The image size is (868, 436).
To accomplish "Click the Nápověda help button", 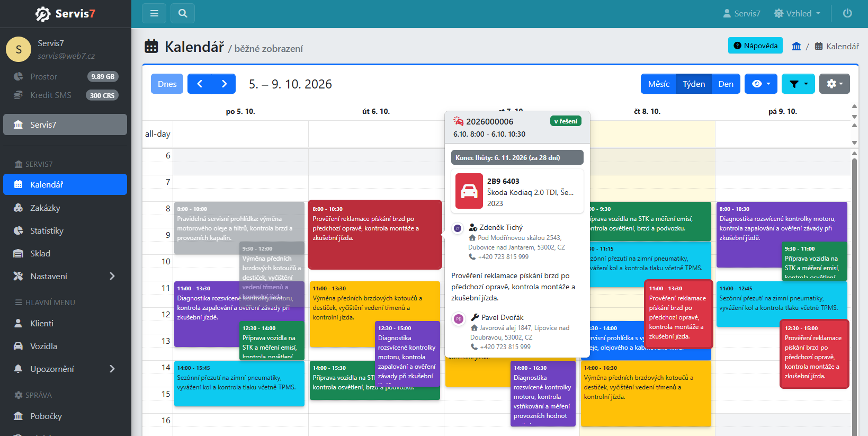I will point(756,46).
